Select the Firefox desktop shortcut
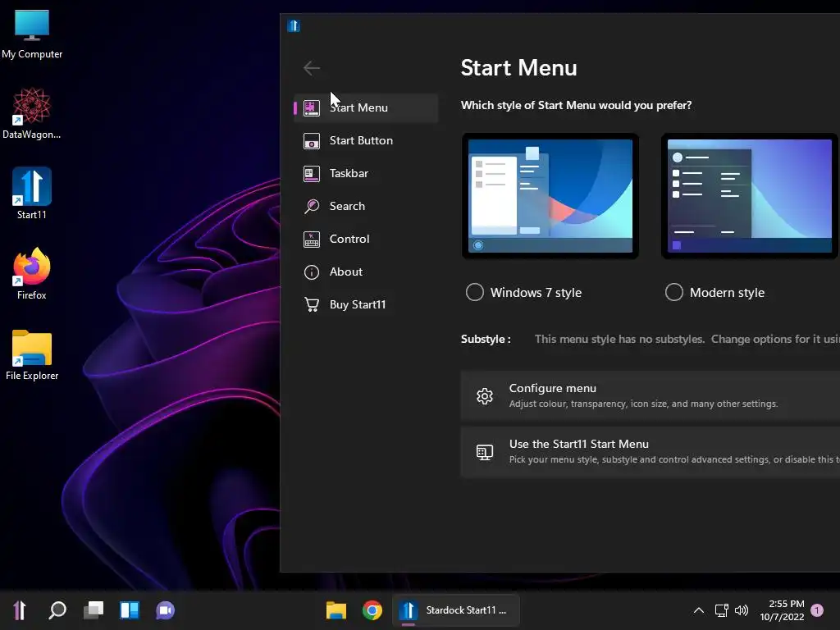The image size is (840, 630). point(32,274)
